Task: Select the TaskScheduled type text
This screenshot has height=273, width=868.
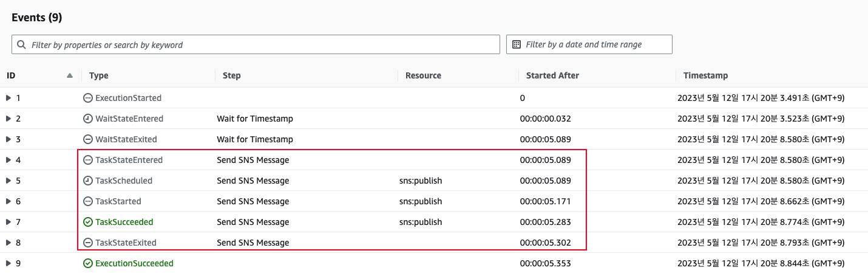Action: coord(124,181)
